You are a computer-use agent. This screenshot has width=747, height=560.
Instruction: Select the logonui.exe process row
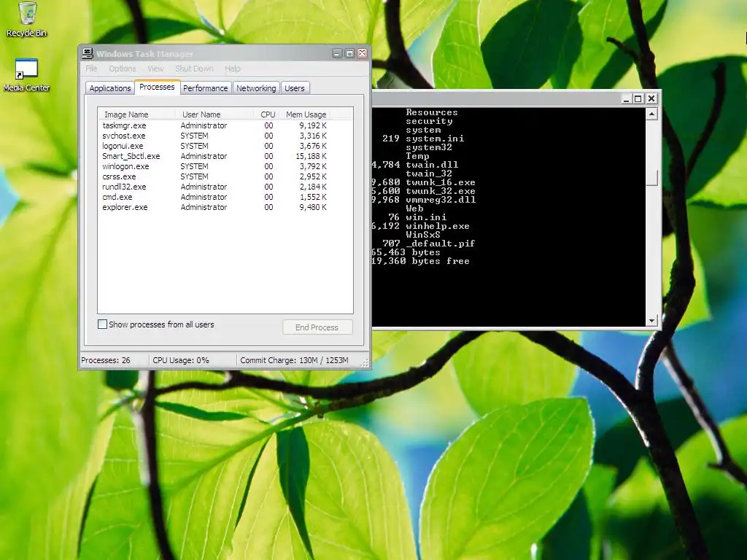click(x=214, y=146)
